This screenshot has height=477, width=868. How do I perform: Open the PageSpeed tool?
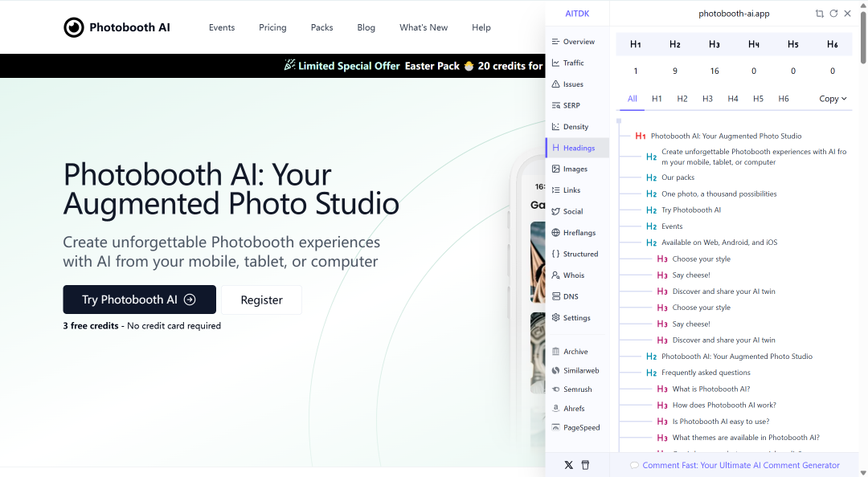tap(575, 427)
